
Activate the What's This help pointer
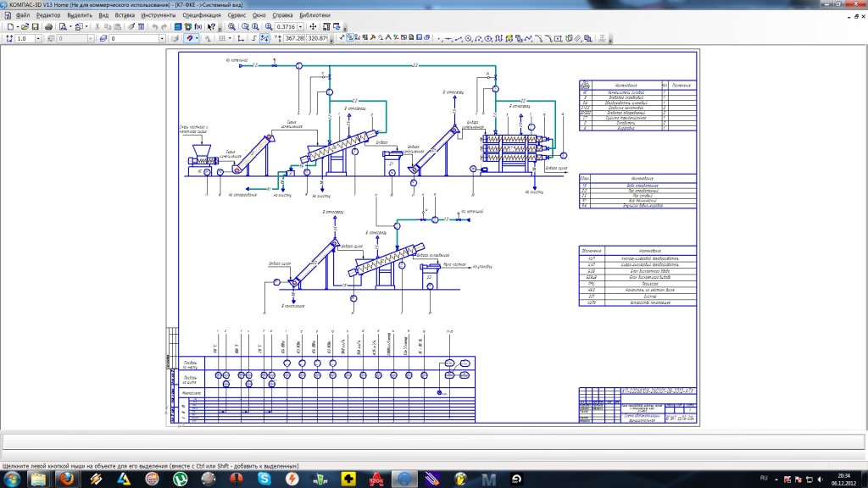211,26
